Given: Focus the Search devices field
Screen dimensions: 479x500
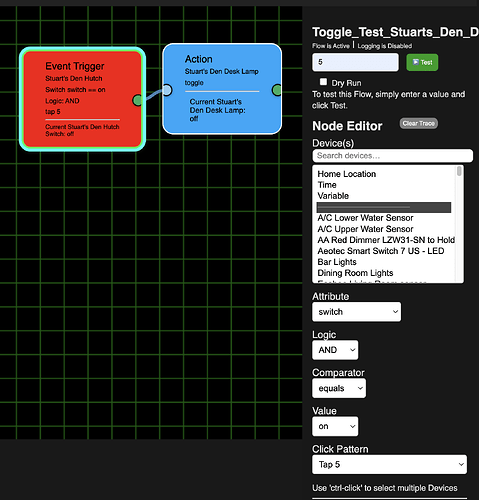Looking at the screenshot, I should (x=393, y=156).
